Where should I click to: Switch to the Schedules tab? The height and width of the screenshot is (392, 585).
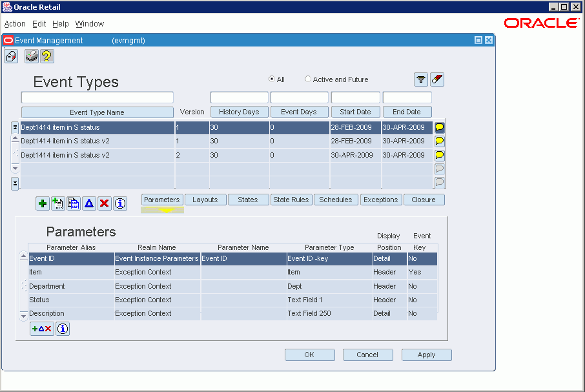click(336, 200)
